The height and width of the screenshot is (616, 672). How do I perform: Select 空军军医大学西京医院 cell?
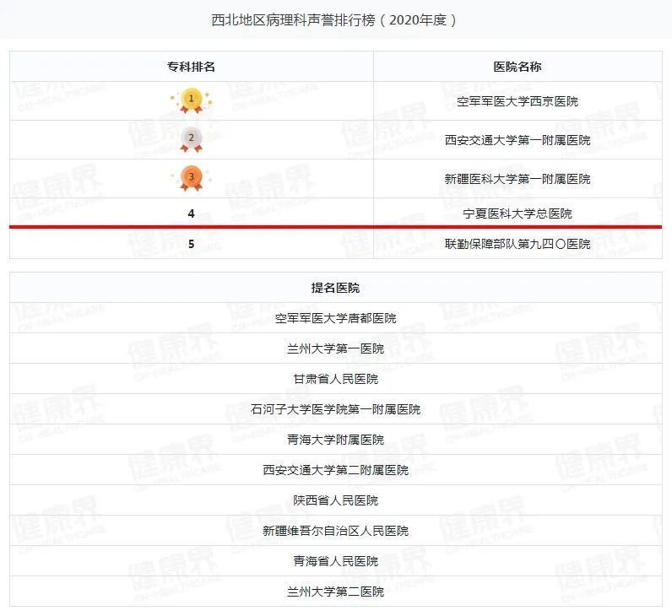click(518, 101)
